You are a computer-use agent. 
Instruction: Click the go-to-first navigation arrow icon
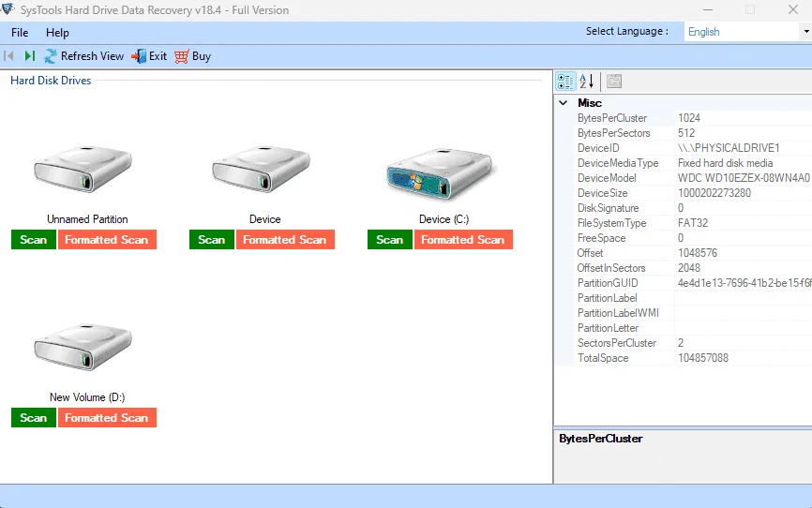pyautogui.click(x=8, y=56)
